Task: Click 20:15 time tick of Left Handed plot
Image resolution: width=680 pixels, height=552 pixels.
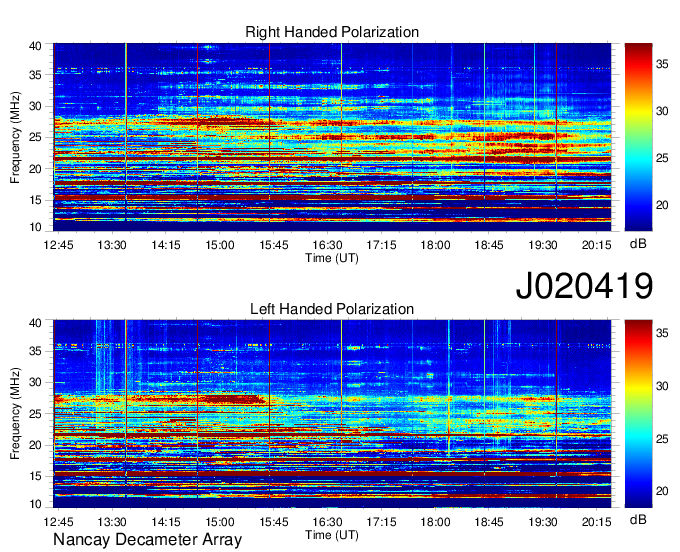Action: (597, 522)
